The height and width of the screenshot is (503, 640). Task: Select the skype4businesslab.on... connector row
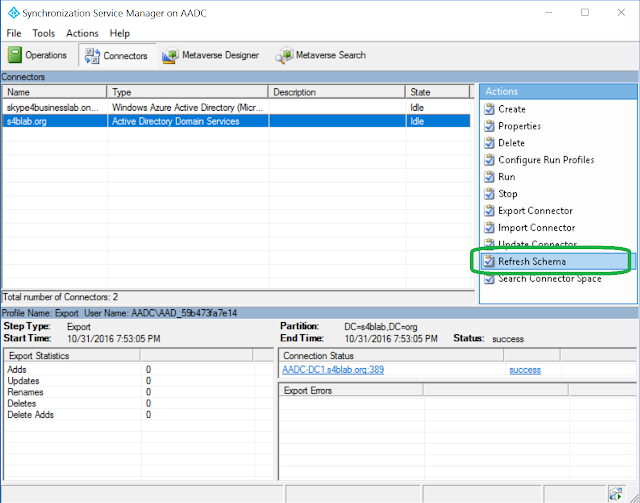(x=236, y=108)
